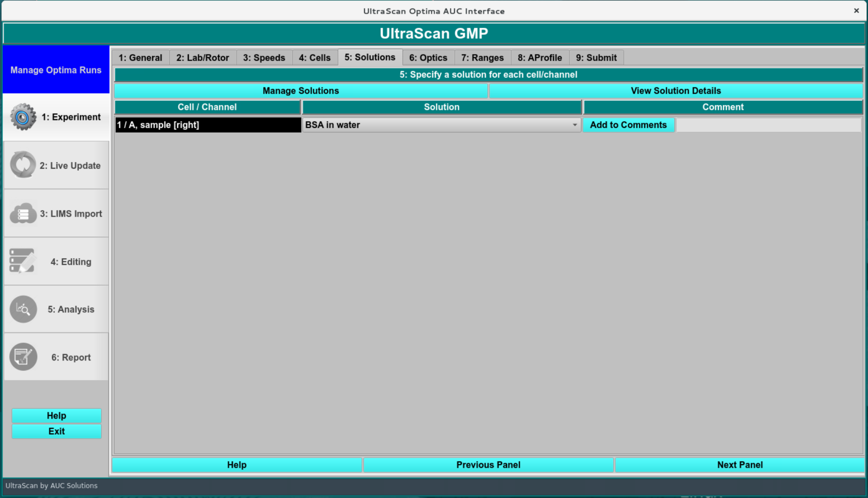Open the 4: Cells tab
The height and width of the screenshot is (498, 868).
coord(314,58)
